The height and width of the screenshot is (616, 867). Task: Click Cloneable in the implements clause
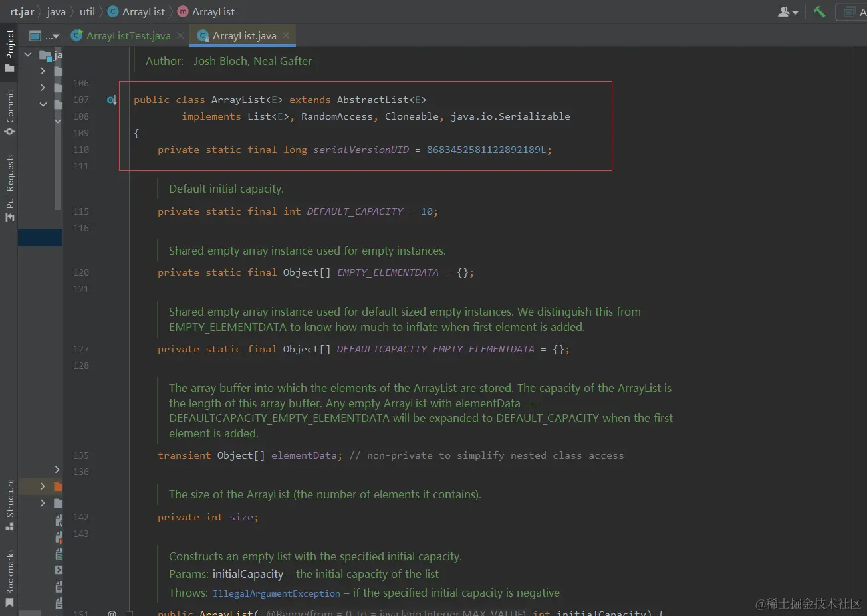point(412,116)
